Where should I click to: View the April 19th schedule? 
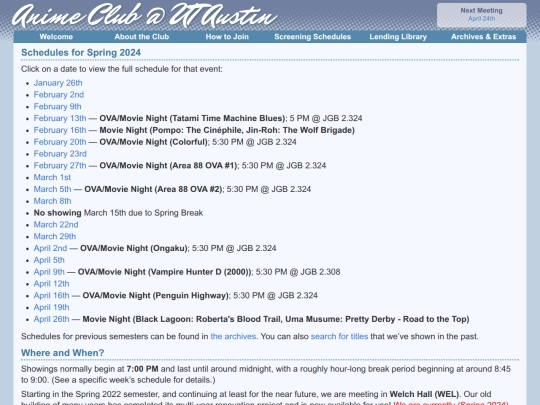point(51,307)
